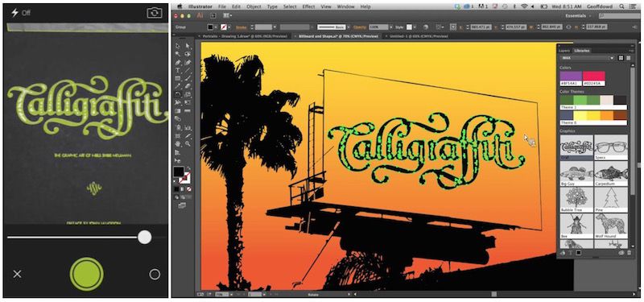The image size is (644, 302).
Task: Expand the stroke weight dropdown
Action: [x=275, y=27]
